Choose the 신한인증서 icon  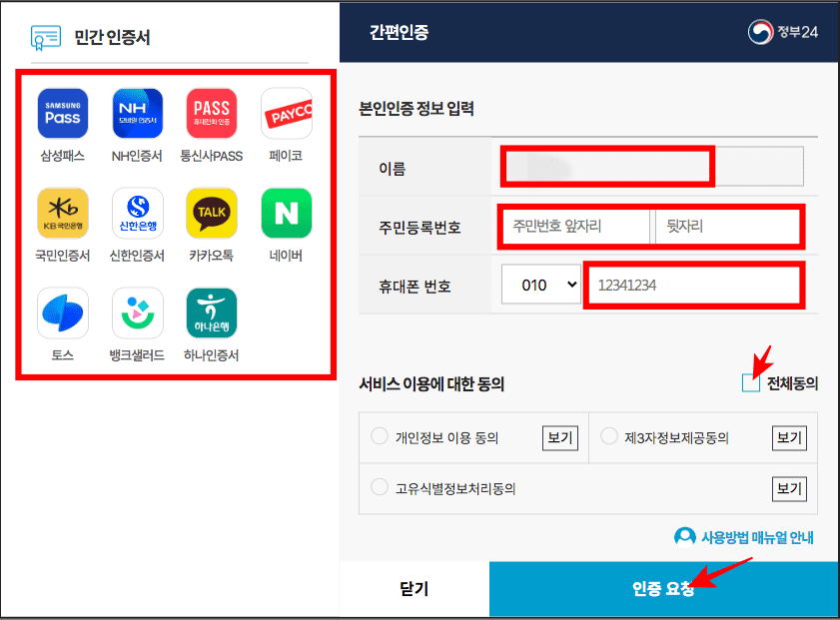coord(137,213)
